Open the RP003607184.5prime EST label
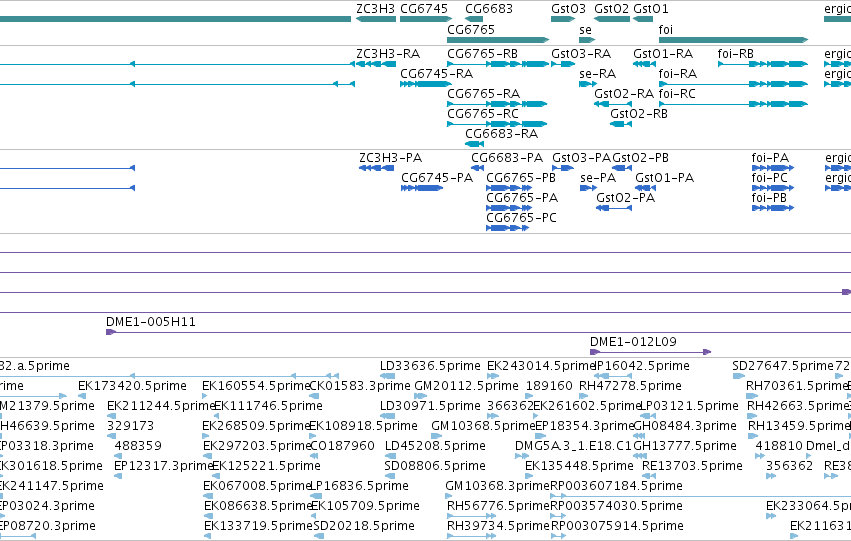851x541 pixels. [617, 486]
